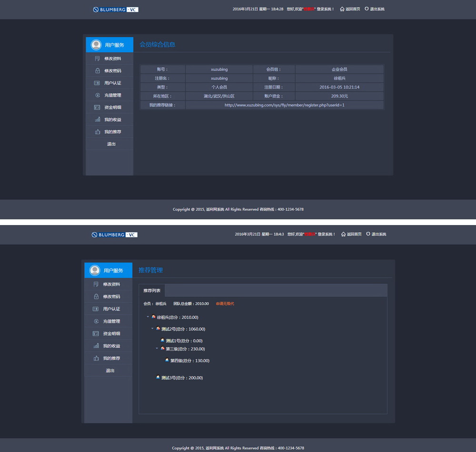Click the orange 申请无限代 link
The width and height of the screenshot is (476, 452).
point(225,304)
